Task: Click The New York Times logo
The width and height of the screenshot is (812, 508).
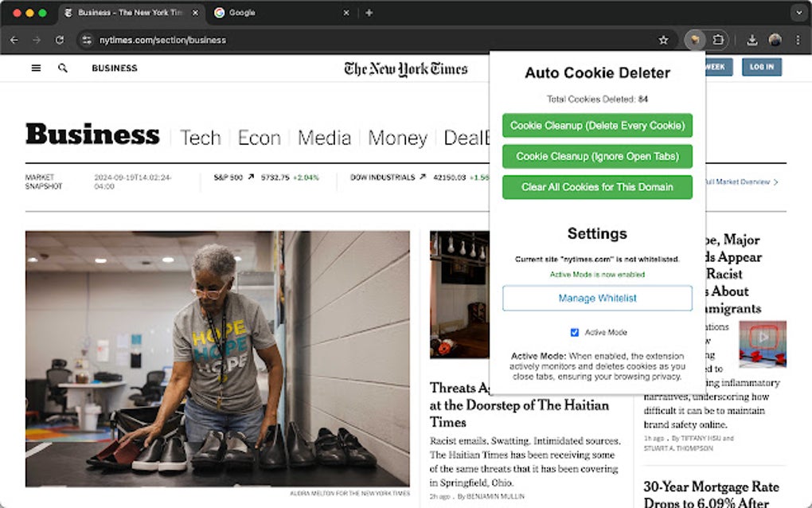Action: coord(406,68)
